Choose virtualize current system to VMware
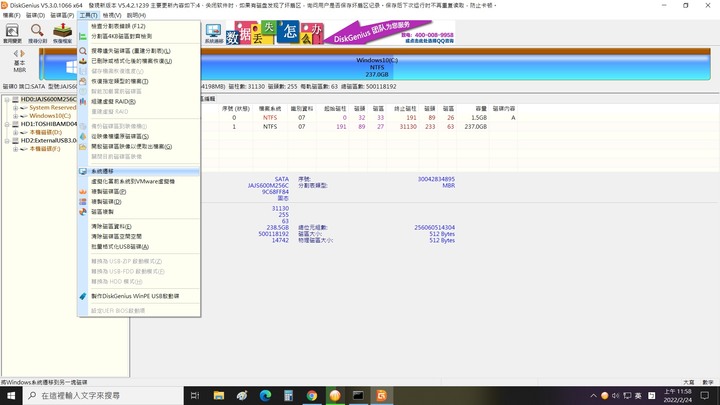Image resolution: width=720 pixels, height=405 pixels. 139,181
